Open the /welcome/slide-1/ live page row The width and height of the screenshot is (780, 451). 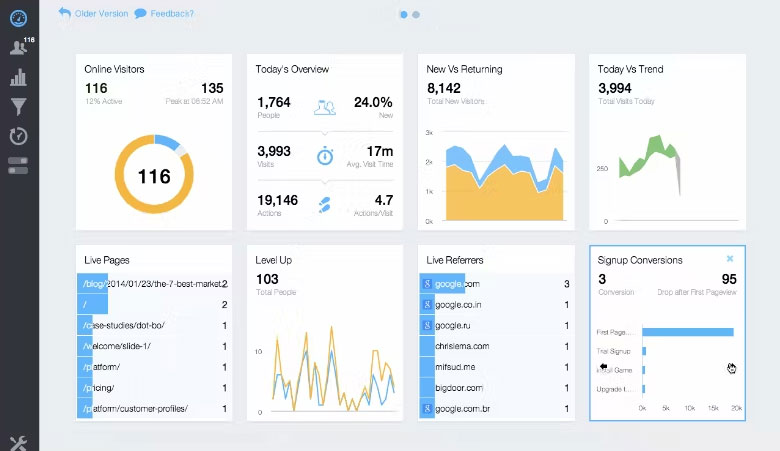(154, 346)
